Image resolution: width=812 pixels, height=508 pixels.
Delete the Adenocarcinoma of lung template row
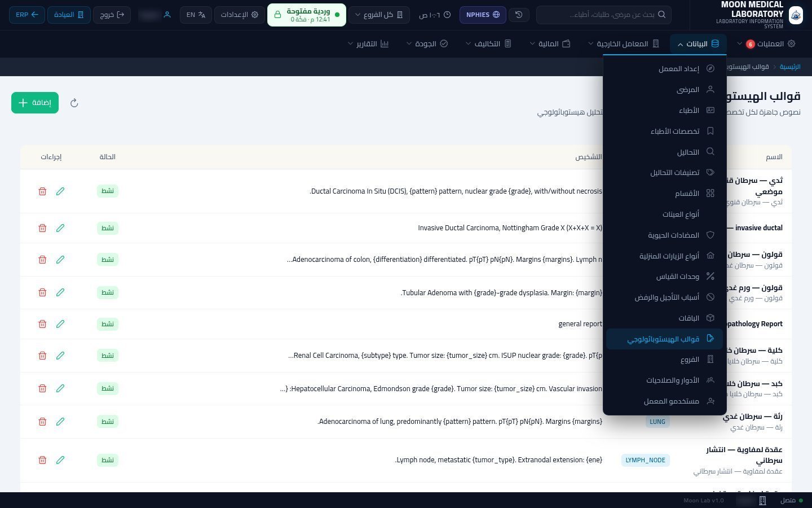pos(42,422)
